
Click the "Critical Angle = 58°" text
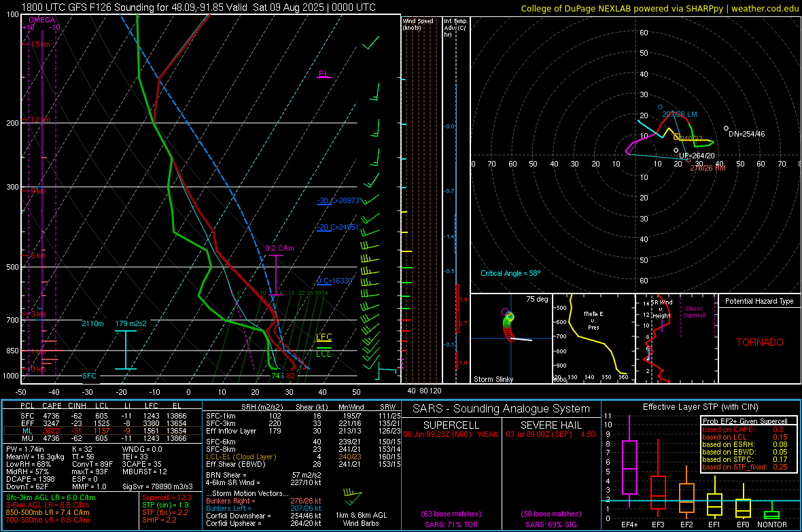pyautogui.click(x=510, y=273)
